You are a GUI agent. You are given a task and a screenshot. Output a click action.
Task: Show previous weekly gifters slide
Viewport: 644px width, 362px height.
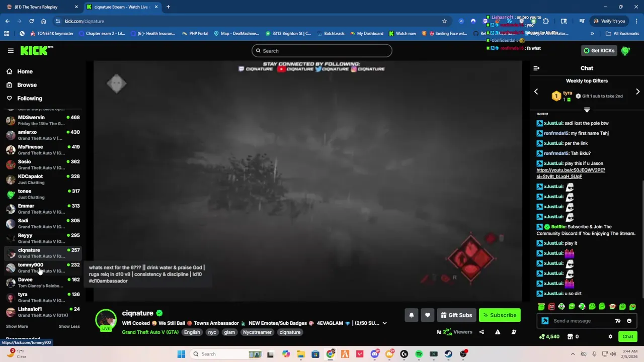[536, 92]
